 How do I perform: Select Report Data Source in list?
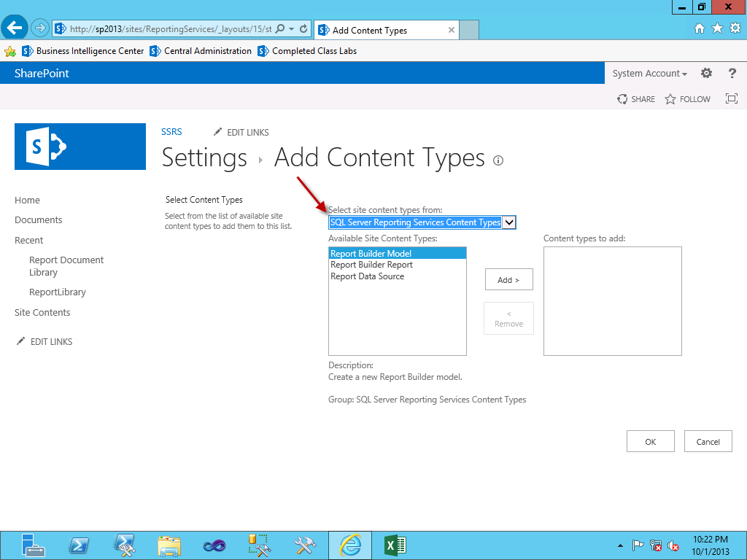point(398,276)
